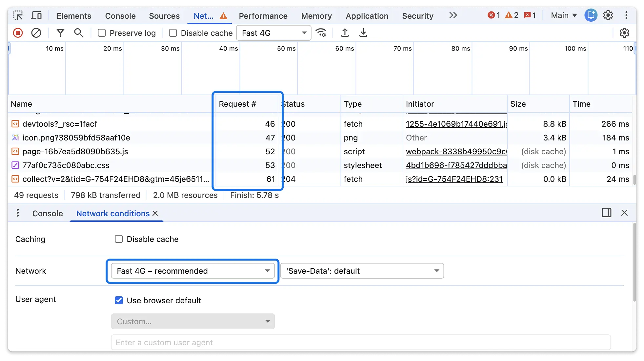Sort by the Request # column header
This screenshot has height=361, width=644.
click(x=247, y=104)
